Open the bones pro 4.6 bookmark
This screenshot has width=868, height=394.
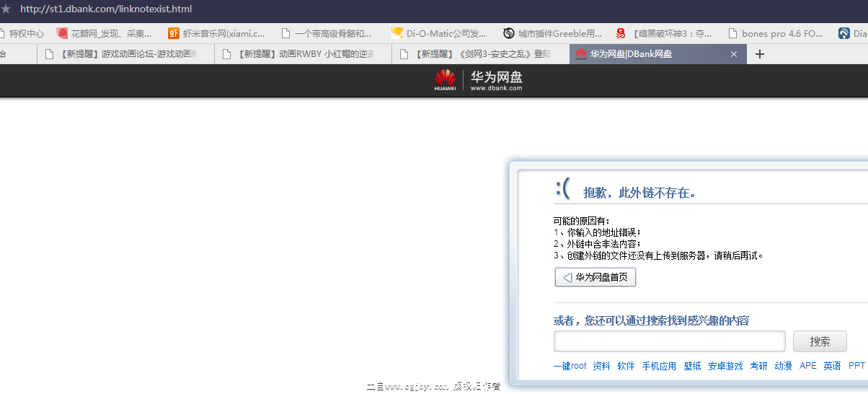coord(776,33)
